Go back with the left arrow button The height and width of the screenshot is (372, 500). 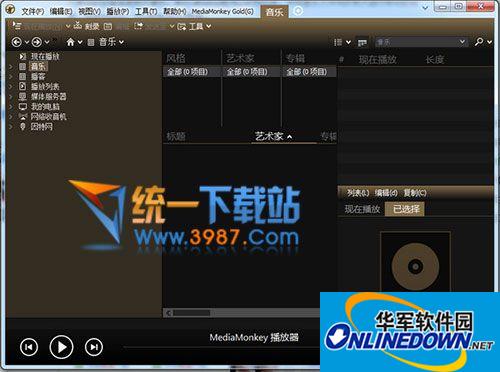pyautogui.click(x=17, y=42)
